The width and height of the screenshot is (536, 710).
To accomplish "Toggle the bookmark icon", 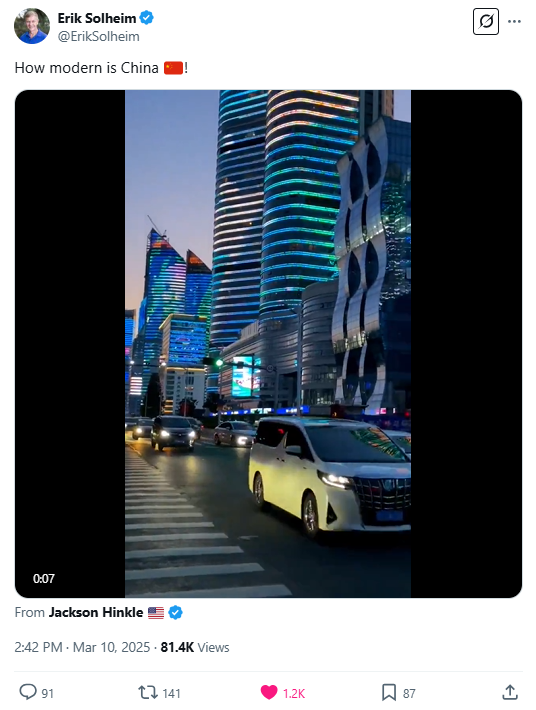I will (x=389, y=692).
